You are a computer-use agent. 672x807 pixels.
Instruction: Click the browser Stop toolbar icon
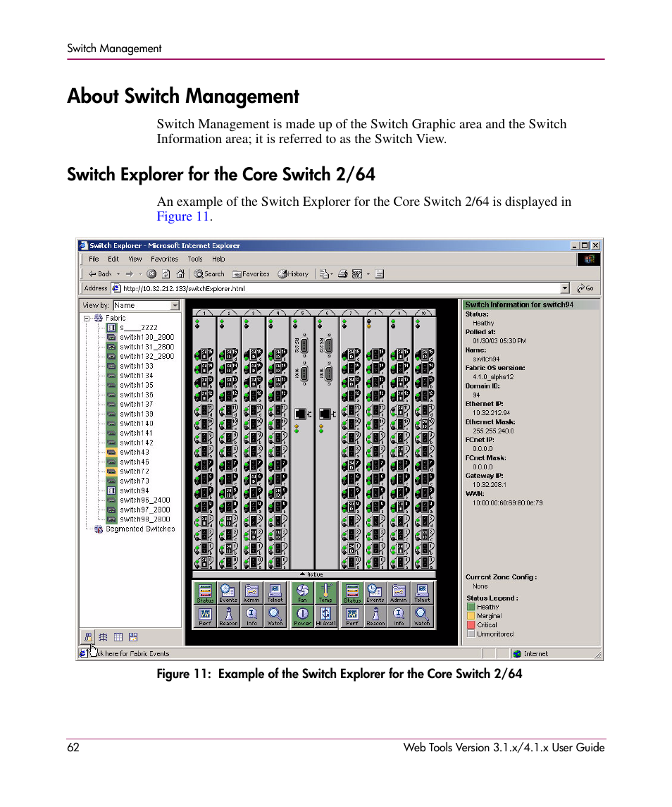151,273
